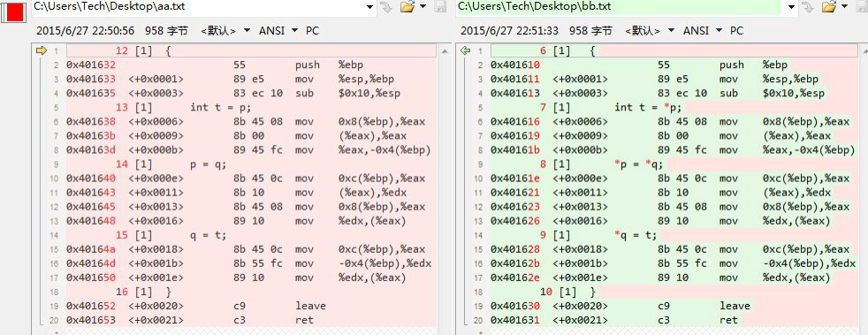This screenshot has width=868, height=335.
Task: Open the browse folder icon for bb.txt
Action: click(x=829, y=7)
